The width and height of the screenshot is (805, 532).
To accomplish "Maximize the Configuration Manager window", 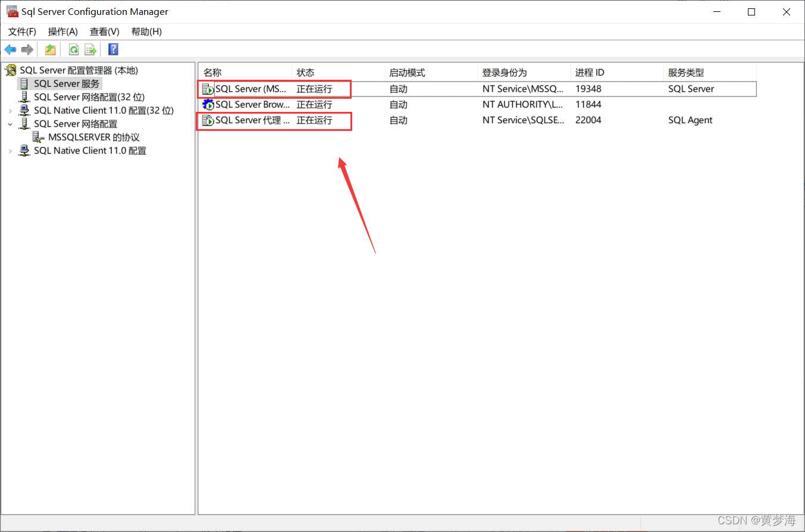I will (x=751, y=12).
